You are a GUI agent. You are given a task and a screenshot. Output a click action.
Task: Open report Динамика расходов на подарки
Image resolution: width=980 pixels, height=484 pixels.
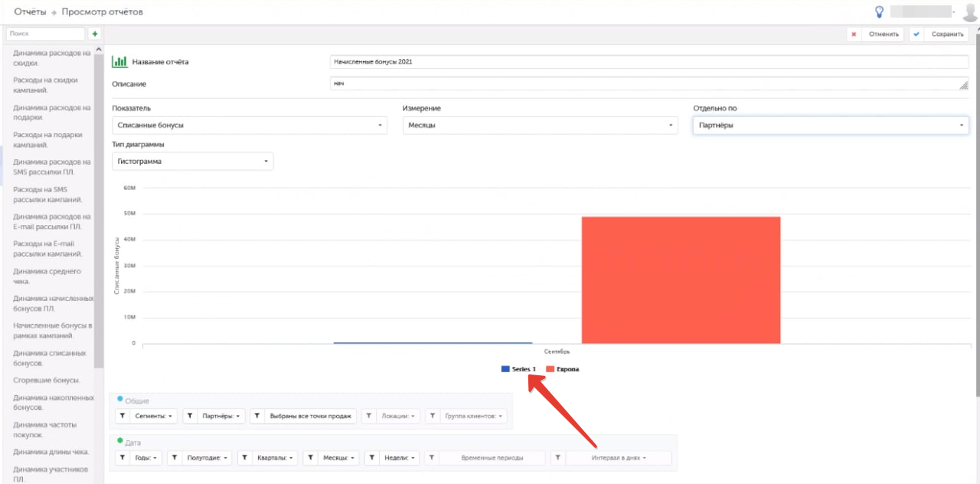(51, 113)
